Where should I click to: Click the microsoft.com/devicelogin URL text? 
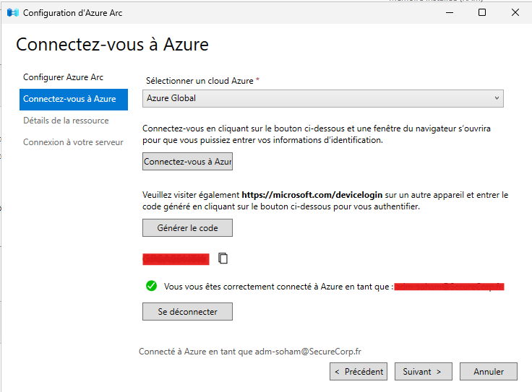click(312, 195)
